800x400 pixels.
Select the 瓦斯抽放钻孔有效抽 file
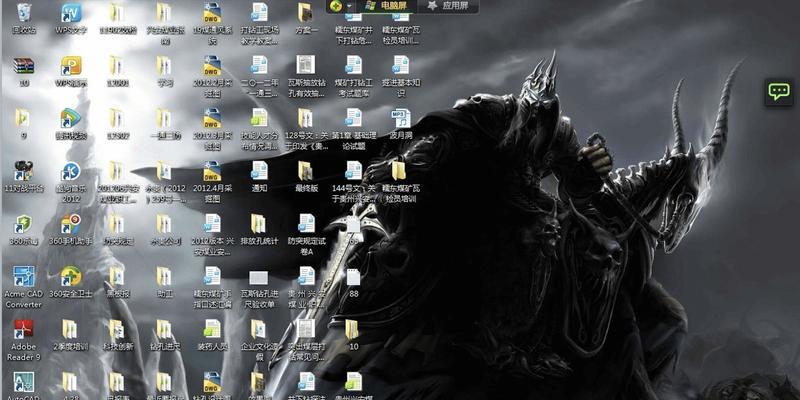pos(306,77)
